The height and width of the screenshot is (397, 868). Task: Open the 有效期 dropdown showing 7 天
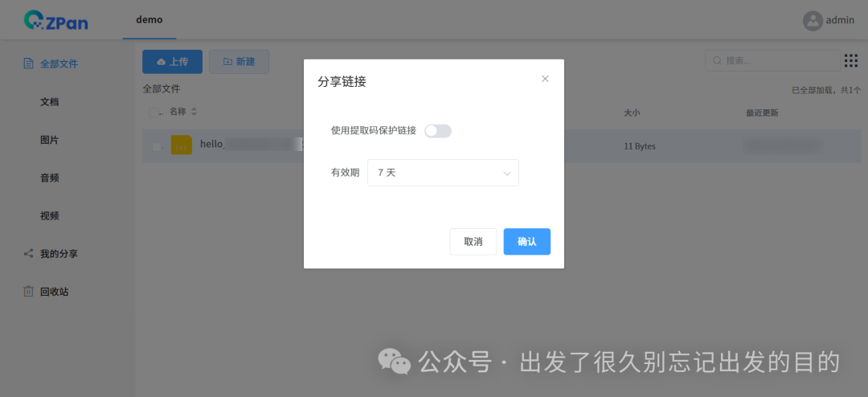point(443,173)
